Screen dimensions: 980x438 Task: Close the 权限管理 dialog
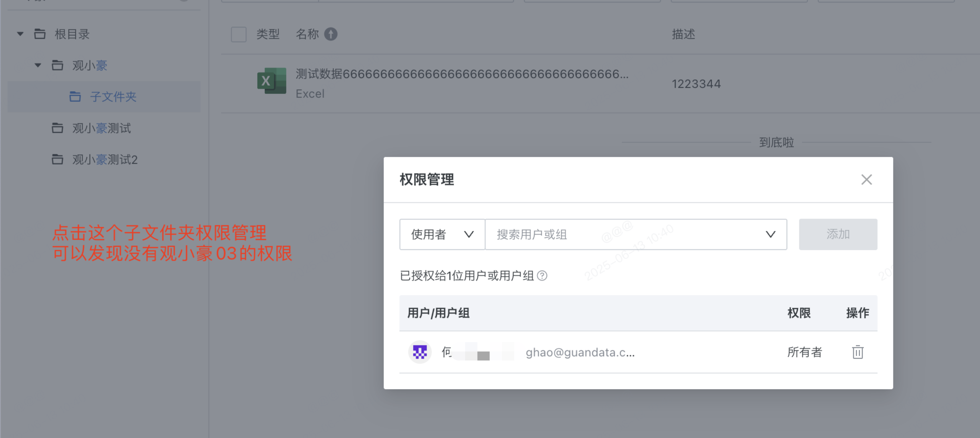[866, 179]
